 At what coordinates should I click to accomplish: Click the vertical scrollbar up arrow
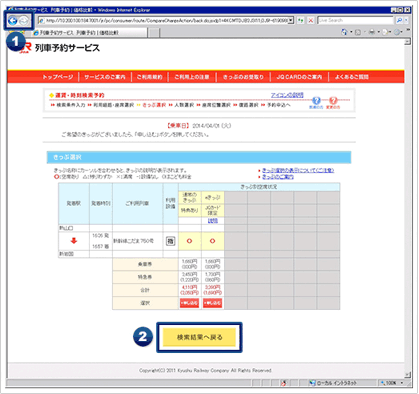coord(407,42)
